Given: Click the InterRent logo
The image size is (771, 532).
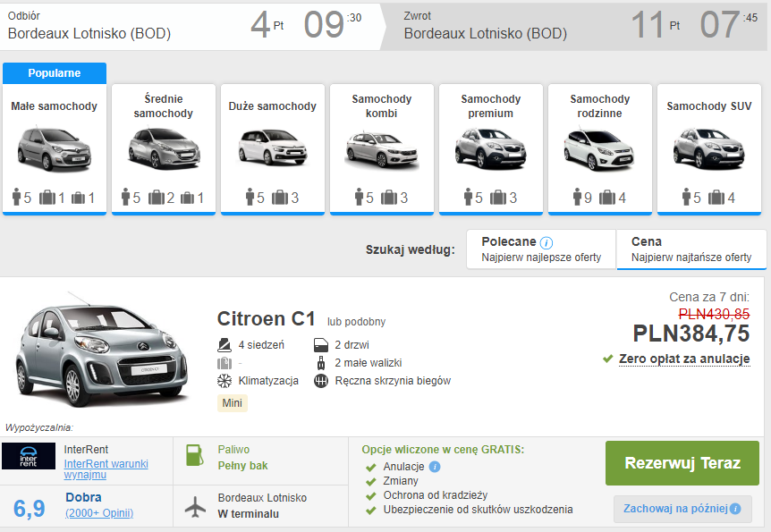Looking at the screenshot, I should coord(29,456).
